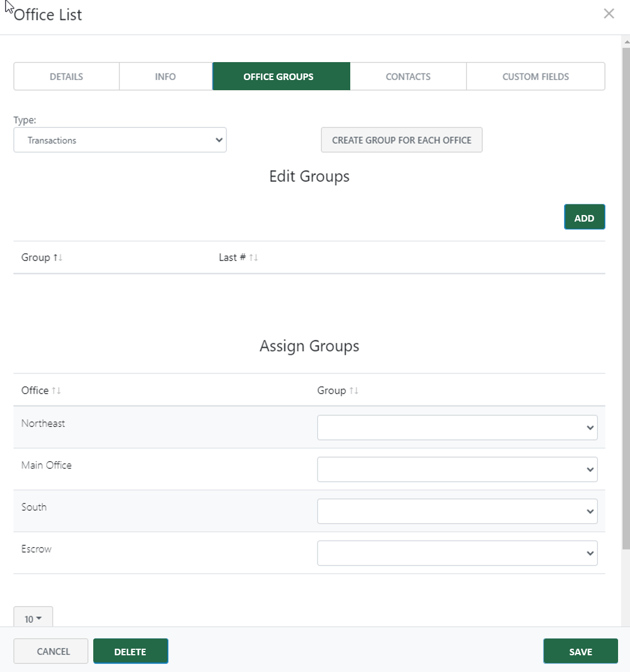Switch to the Details tab
This screenshot has width=630, height=672.
tap(66, 76)
